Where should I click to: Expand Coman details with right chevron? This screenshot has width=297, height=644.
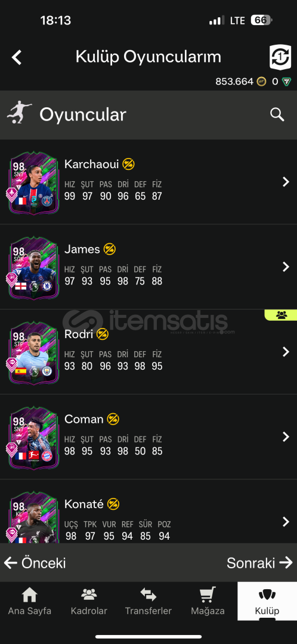coord(286,436)
